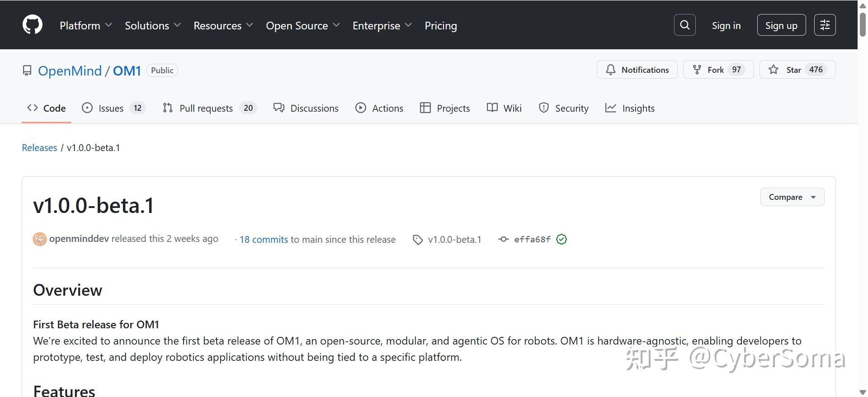Expand the Open Source menu
Screen dimensions: 868x397
click(x=302, y=26)
